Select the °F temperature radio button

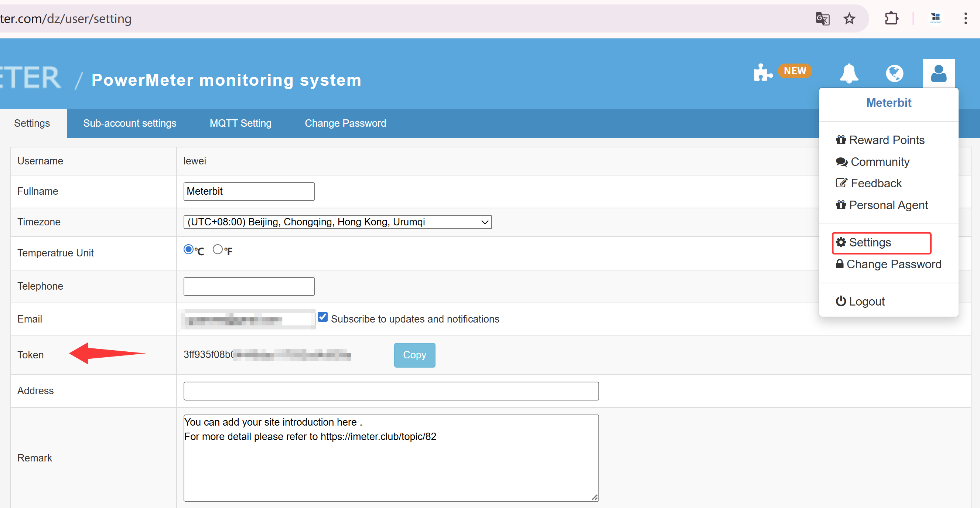click(218, 250)
